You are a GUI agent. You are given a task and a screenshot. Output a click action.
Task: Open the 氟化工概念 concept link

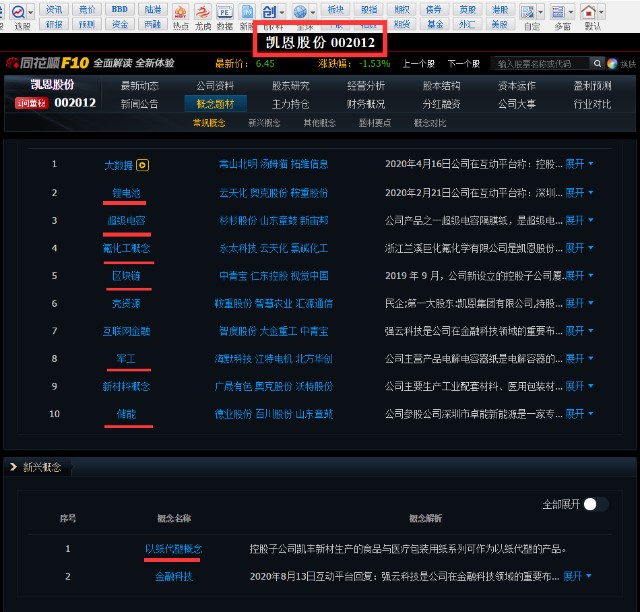[x=127, y=248]
